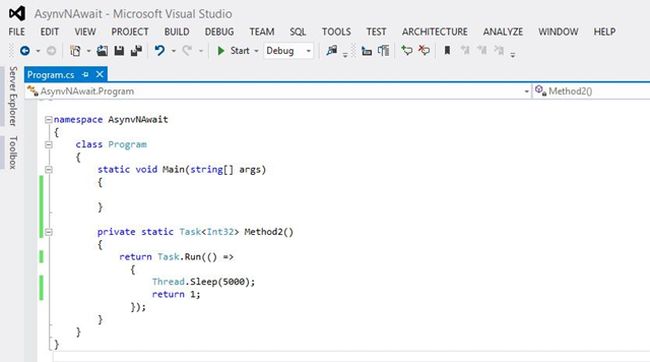The width and height of the screenshot is (650, 362).
Task: Open the AsynvNAwait.Program type dropdown
Action: tap(278, 91)
